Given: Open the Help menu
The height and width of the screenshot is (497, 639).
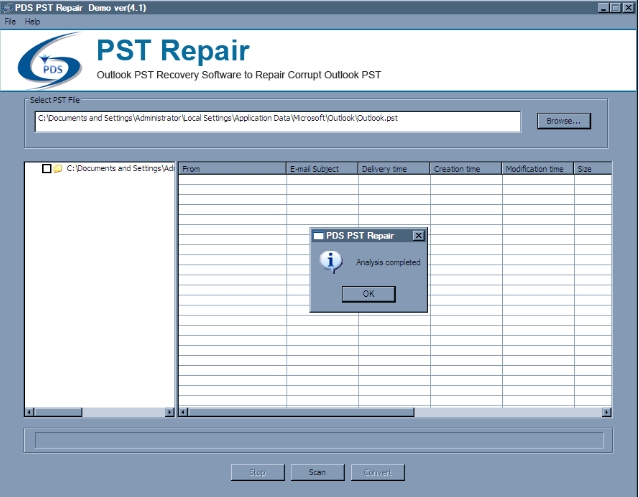Looking at the screenshot, I should [x=32, y=22].
